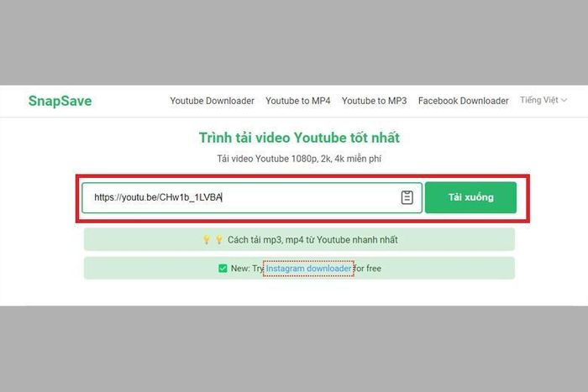Expand the Tiếng Việt language dropdown
Image resolution: width=588 pixels, height=392 pixels.
[x=543, y=100]
